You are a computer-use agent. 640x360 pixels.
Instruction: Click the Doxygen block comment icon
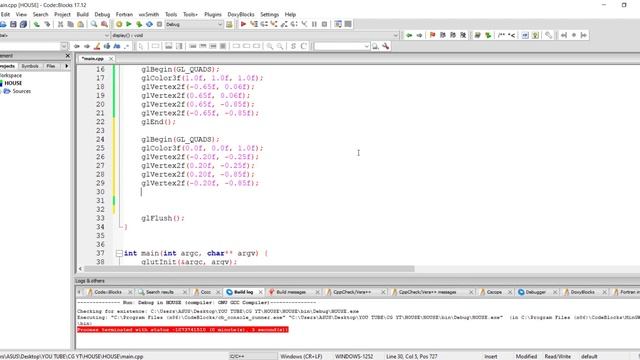501,36
